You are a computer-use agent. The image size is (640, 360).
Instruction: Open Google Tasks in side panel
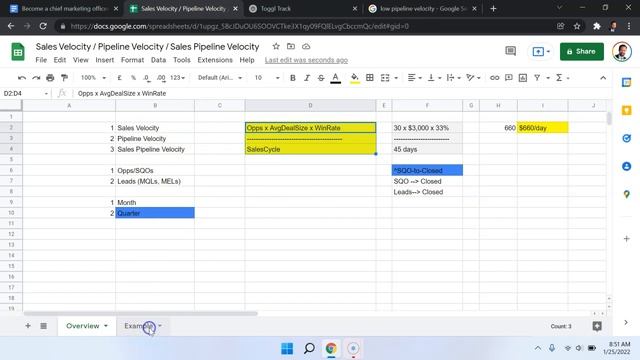pyautogui.click(x=627, y=138)
